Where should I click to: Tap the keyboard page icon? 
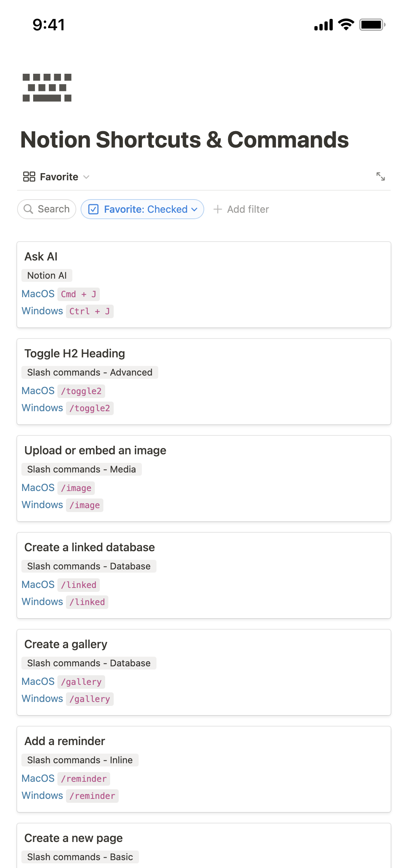tap(47, 88)
